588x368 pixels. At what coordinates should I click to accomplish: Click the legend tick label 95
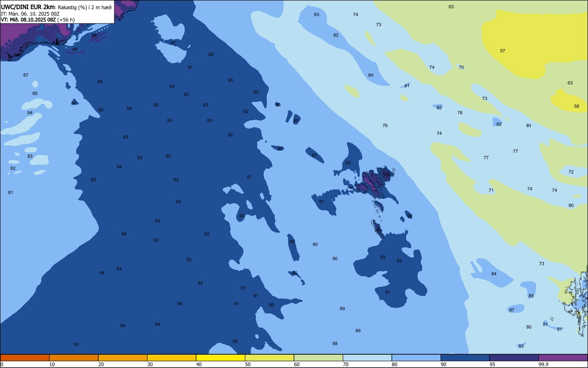point(492,364)
